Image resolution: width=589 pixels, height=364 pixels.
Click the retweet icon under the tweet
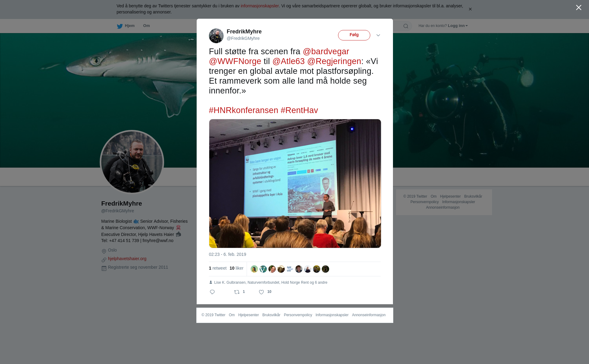pyautogui.click(x=237, y=292)
